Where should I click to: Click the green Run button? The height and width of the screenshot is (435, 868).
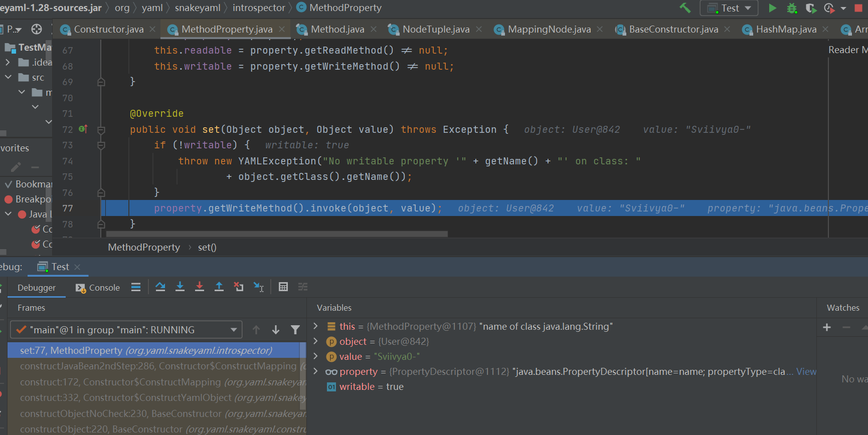tap(772, 8)
